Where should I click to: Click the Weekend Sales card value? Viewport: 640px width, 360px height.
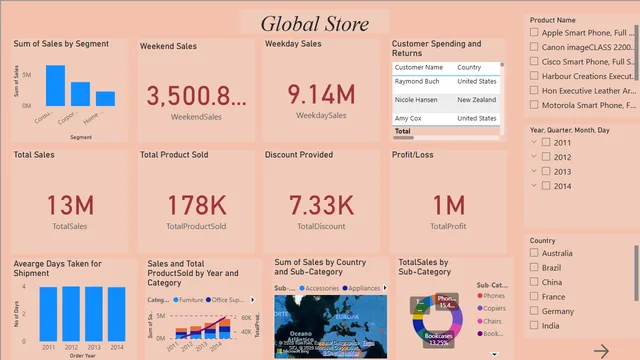click(x=196, y=96)
